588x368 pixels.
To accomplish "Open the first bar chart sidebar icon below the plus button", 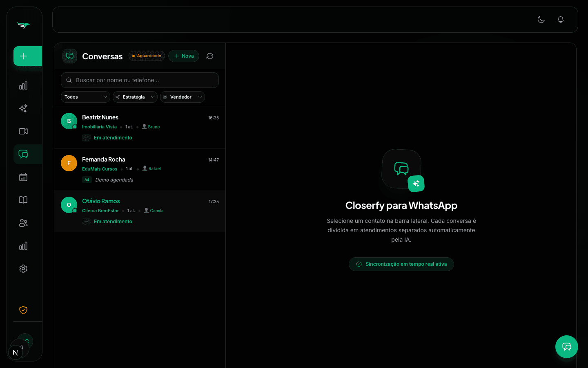I will pyautogui.click(x=23, y=85).
